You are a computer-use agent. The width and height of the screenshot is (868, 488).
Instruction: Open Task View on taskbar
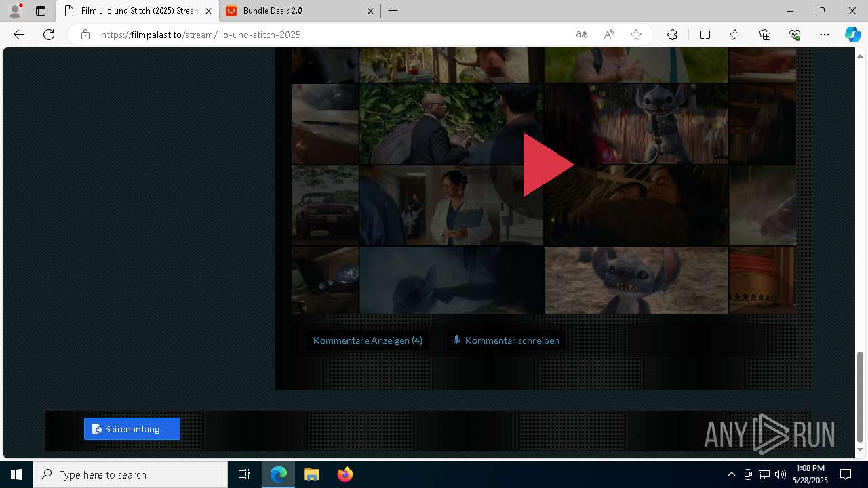pos(244,474)
